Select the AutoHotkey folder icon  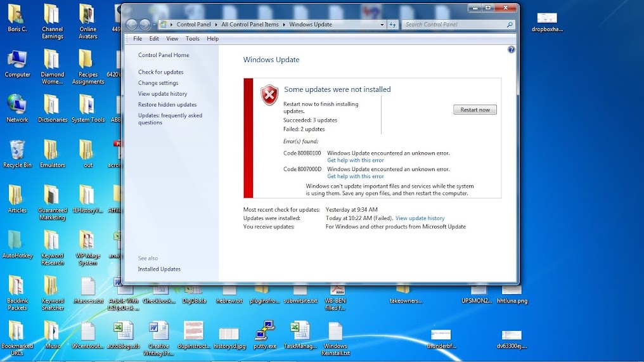tap(17, 244)
